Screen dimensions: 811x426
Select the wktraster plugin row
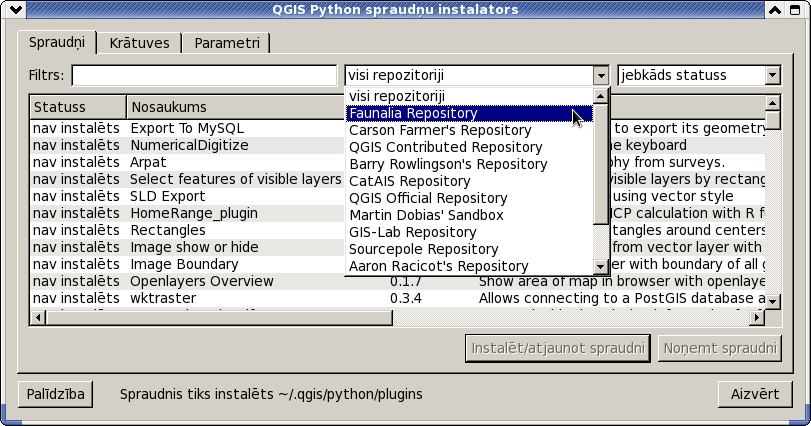click(398, 299)
